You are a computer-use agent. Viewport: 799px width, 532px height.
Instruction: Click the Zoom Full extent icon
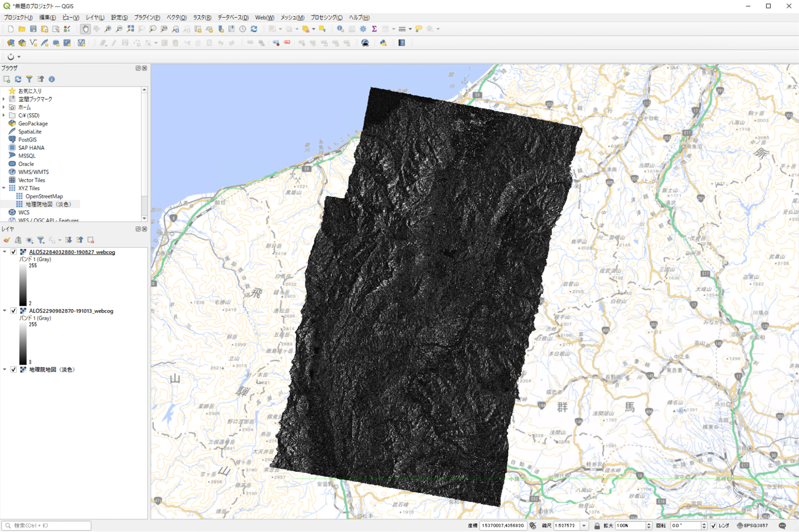pyautogui.click(x=130, y=29)
